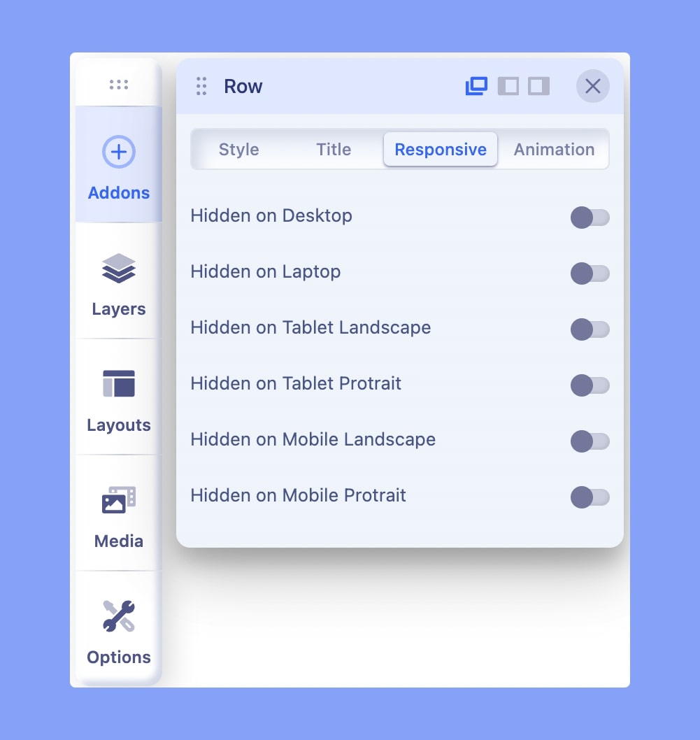Enable Hidden on Tablet Protrait toggle
700x740 pixels.
click(x=590, y=385)
